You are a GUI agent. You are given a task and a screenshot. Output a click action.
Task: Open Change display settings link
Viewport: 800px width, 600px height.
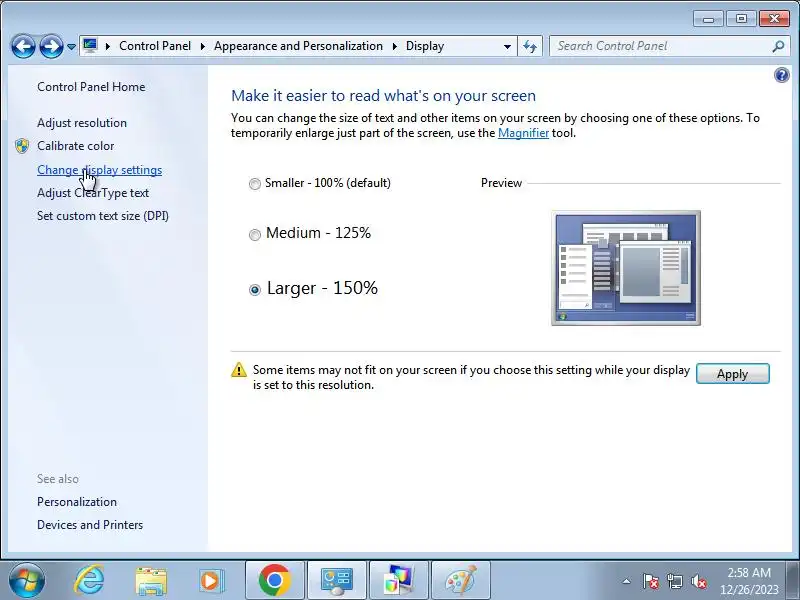click(x=99, y=170)
